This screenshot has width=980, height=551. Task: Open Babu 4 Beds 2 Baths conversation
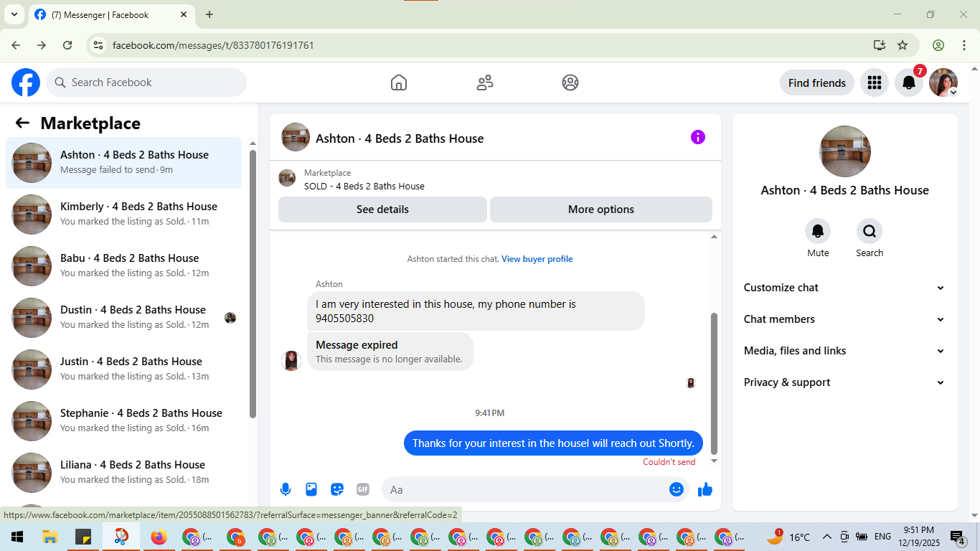(124, 266)
